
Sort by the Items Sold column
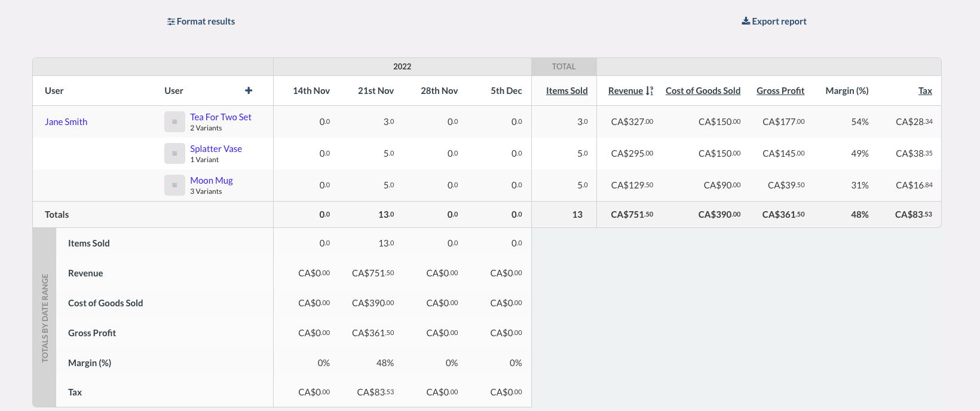click(566, 90)
